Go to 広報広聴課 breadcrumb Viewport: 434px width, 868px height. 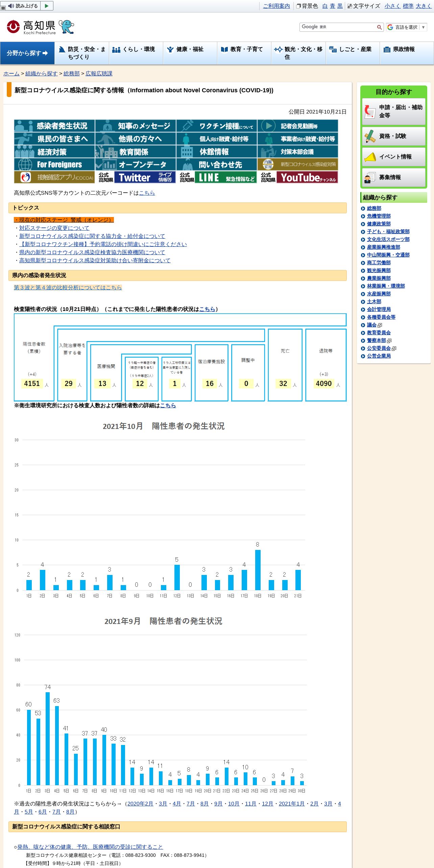click(x=99, y=73)
